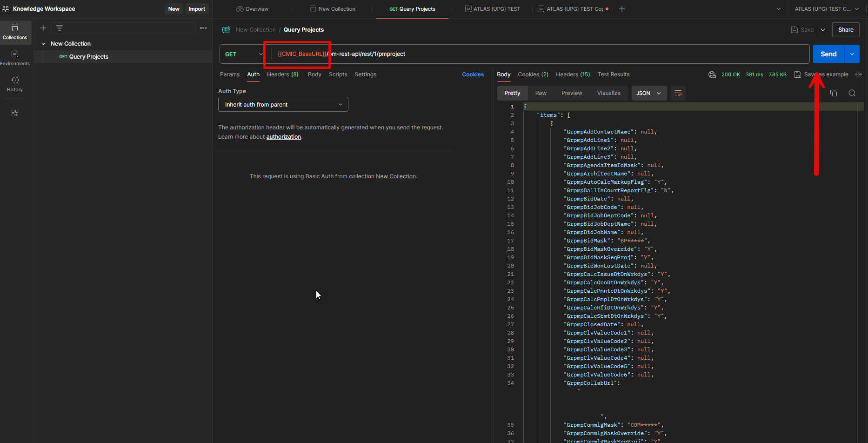Click the Import button
This screenshot has width=868, height=443.
[x=197, y=9]
